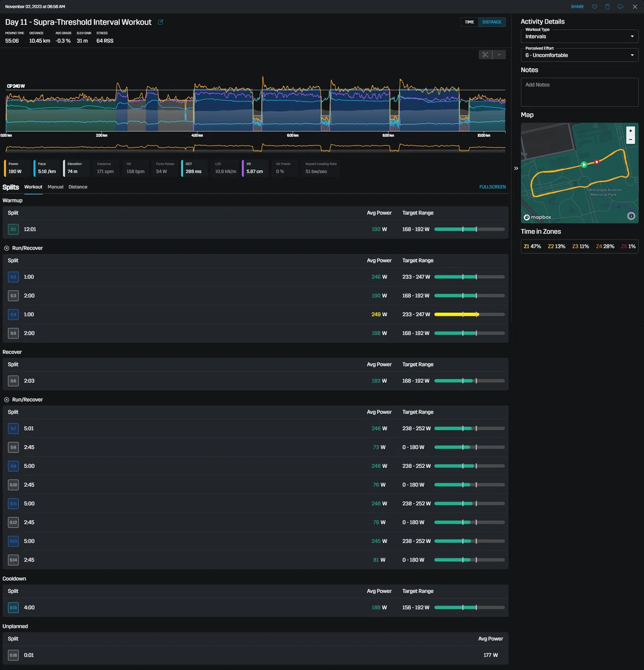Image resolution: width=644 pixels, height=670 pixels.
Task: Click the S:7 split badge
Action: [x=13, y=429]
